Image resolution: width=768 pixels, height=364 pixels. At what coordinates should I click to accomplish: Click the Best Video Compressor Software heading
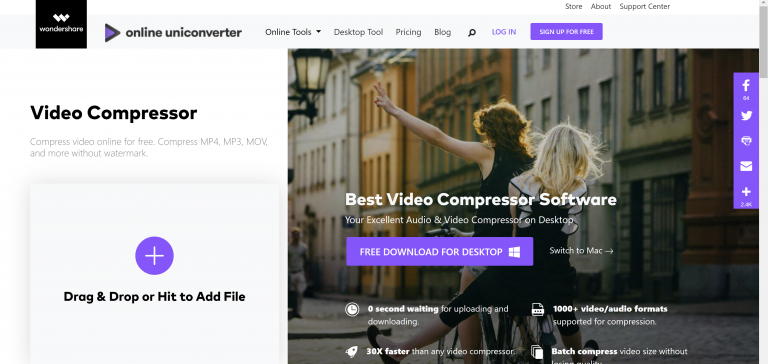(480, 200)
